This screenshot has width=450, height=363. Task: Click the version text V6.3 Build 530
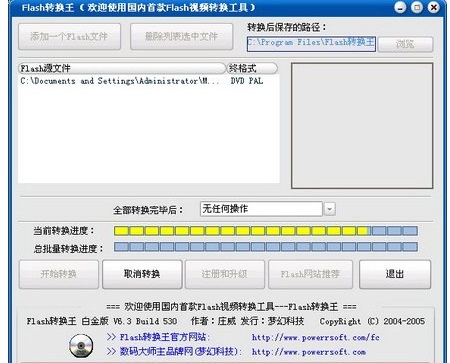[145, 321]
